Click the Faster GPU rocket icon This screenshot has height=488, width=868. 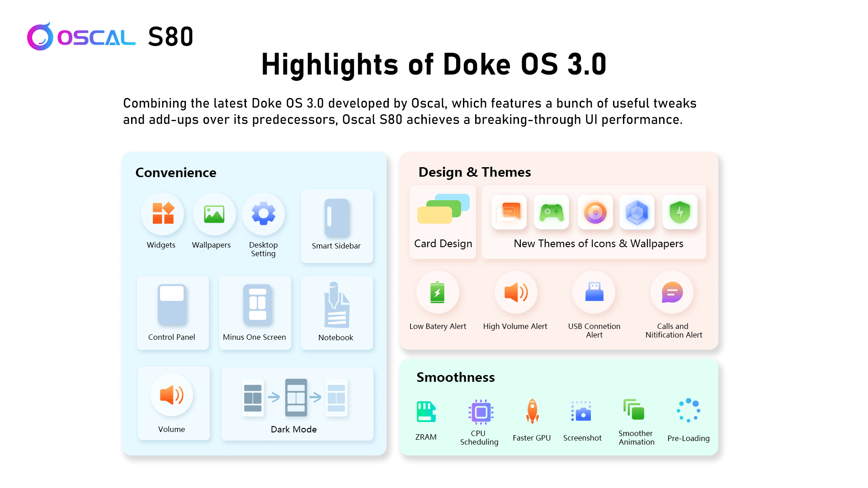coord(532,411)
